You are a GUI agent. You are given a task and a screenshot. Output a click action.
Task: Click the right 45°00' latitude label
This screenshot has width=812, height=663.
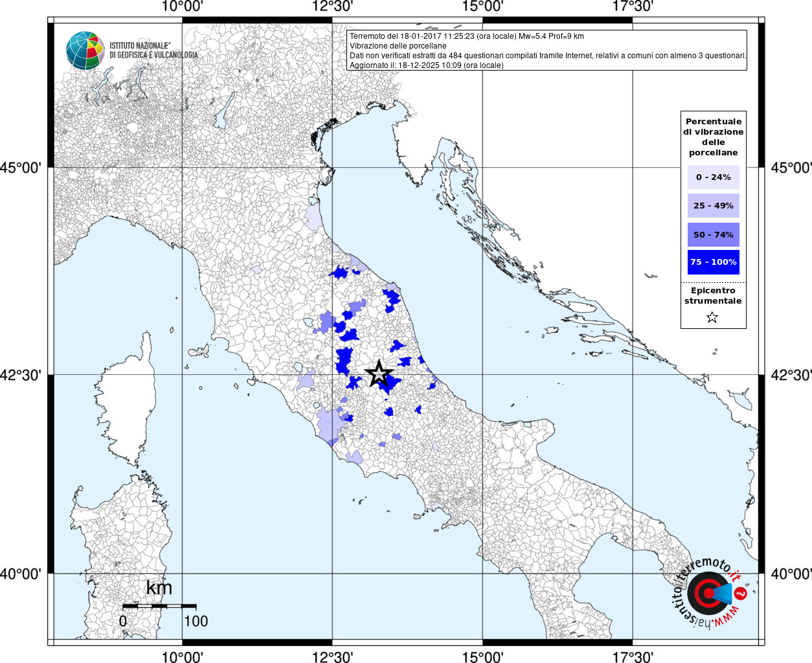pyautogui.click(x=791, y=168)
